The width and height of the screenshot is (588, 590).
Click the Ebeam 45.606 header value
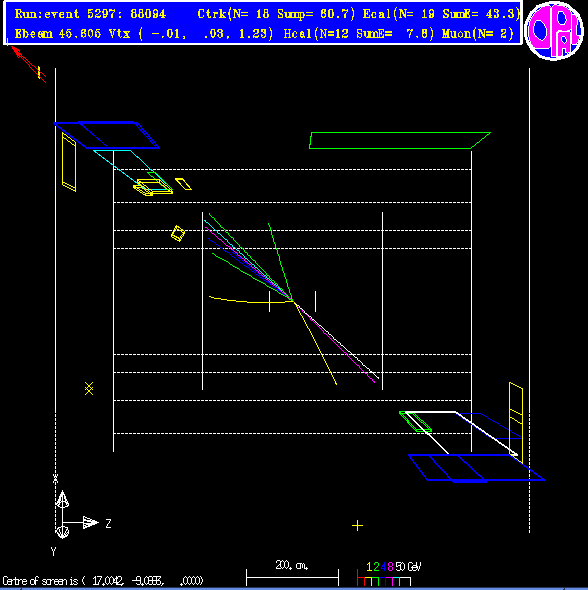(58, 34)
